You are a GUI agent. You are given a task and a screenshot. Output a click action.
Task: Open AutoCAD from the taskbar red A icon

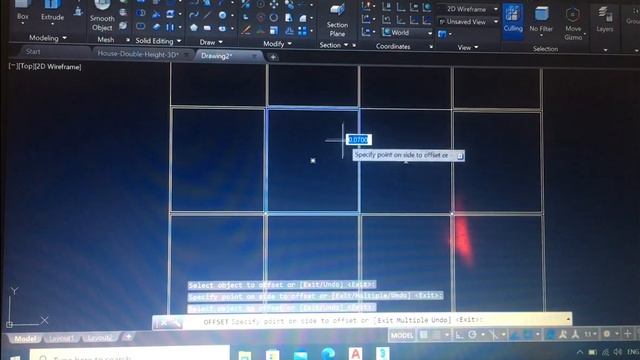point(356,353)
